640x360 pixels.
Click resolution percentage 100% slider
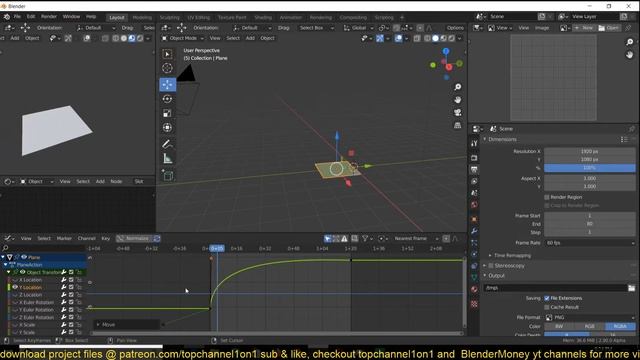pos(590,168)
